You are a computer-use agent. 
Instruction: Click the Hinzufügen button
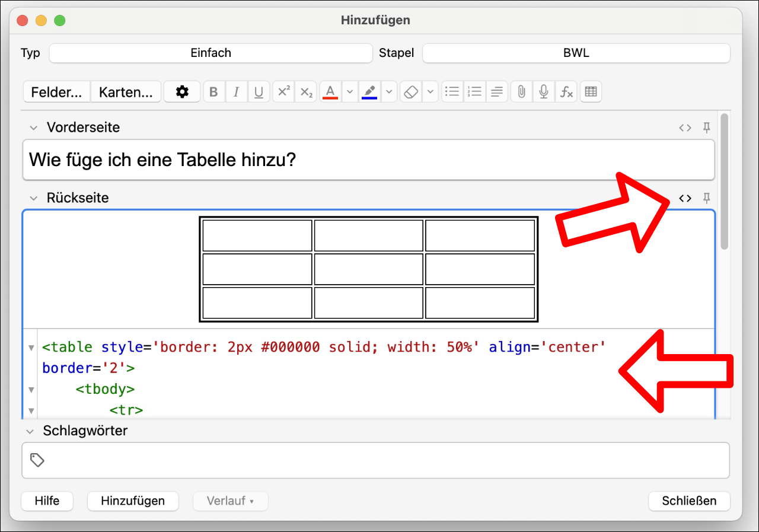(x=133, y=501)
